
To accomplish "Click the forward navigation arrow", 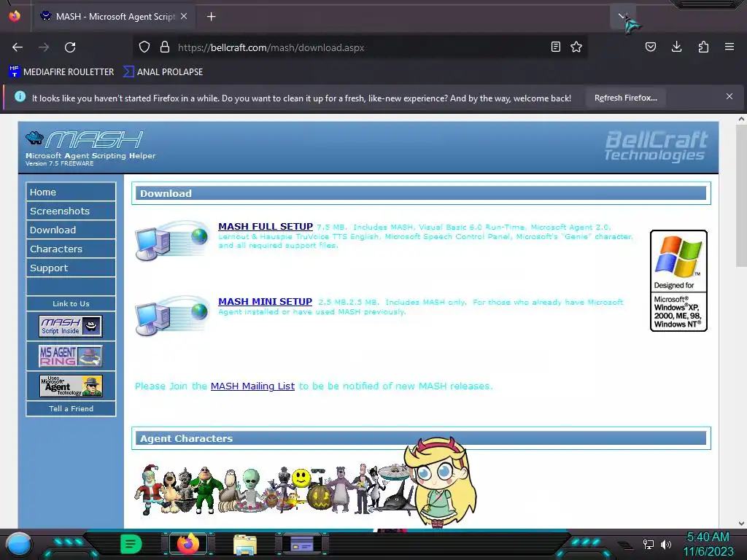I will (x=44, y=47).
